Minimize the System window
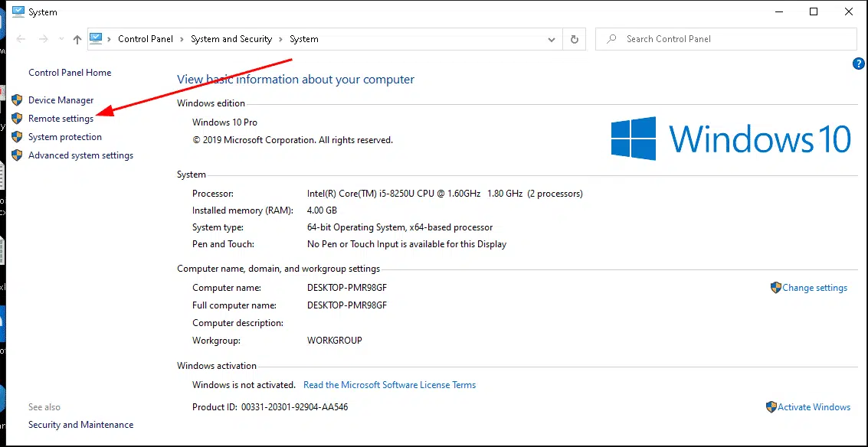 tap(778, 11)
